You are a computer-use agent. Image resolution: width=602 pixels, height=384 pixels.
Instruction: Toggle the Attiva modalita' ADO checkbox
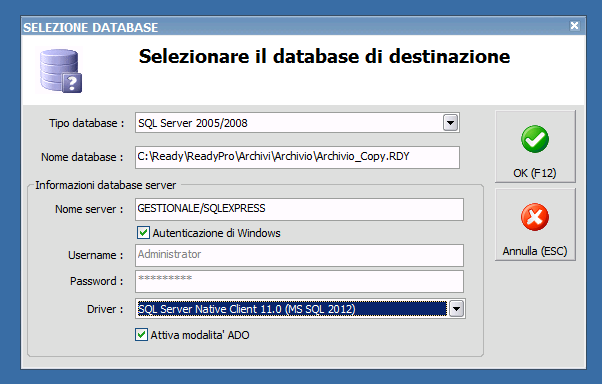[x=141, y=335]
